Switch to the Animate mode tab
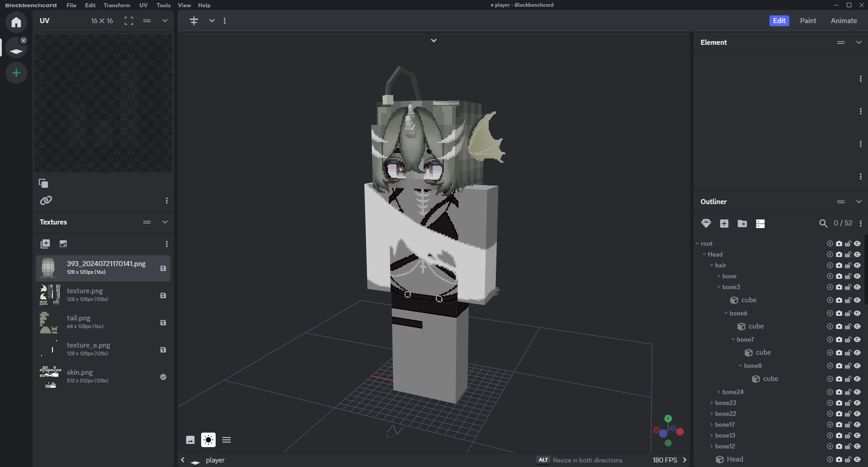This screenshot has width=868, height=467. coord(844,21)
